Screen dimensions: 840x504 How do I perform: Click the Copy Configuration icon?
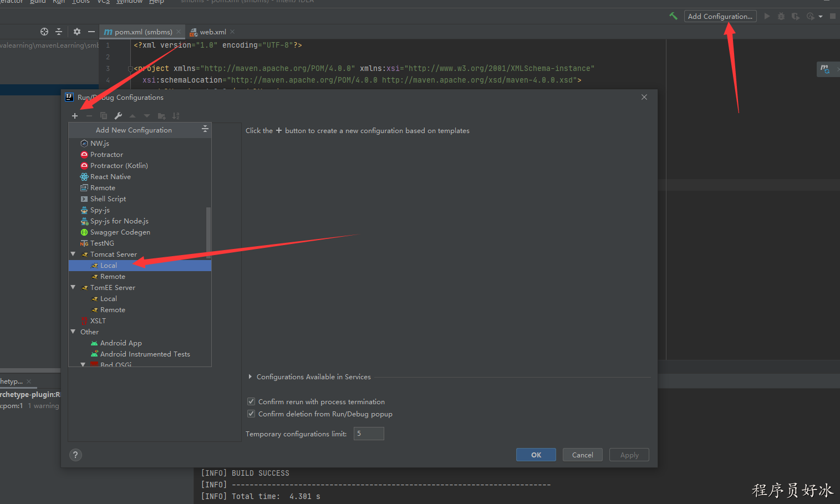point(104,116)
